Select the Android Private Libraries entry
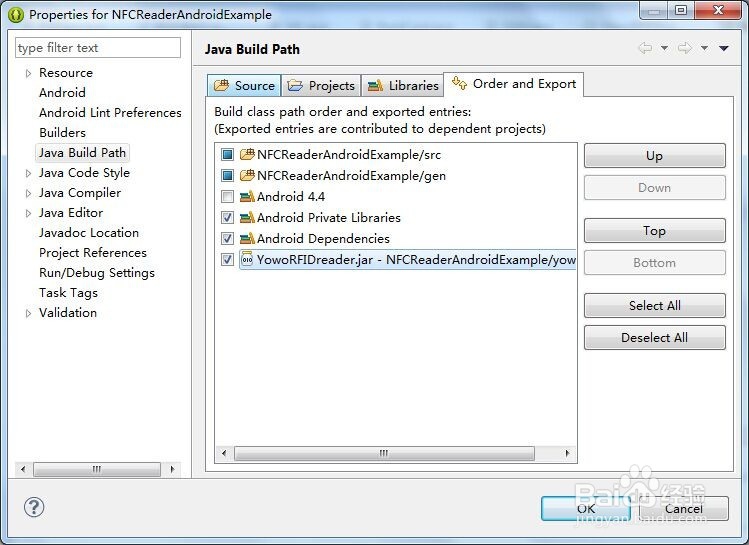Image resolution: width=749 pixels, height=545 pixels. [329, 217]
